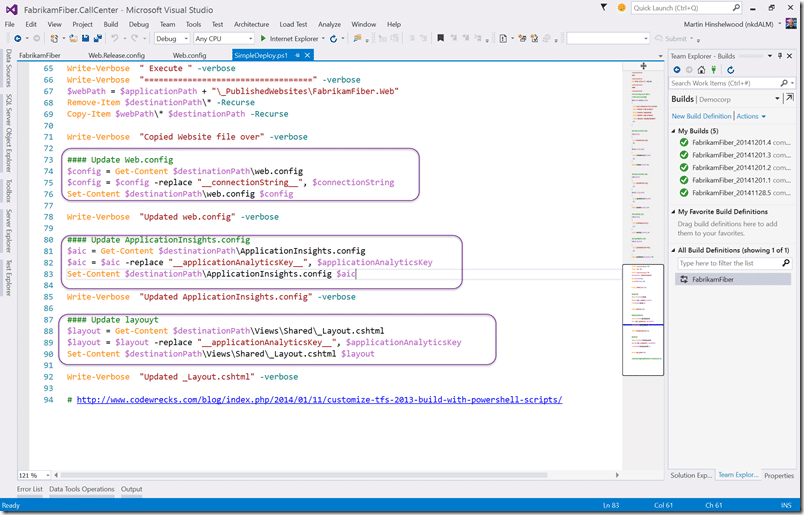
Task: Toggle pin on the SimpleDeploy.ps1 tab
Action: (x=297, y=55)
